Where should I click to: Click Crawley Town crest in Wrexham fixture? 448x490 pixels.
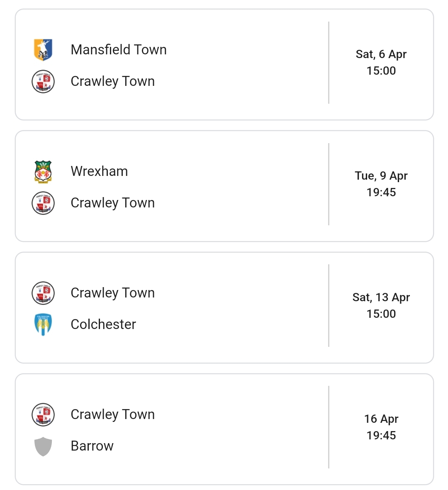(43, 203)
